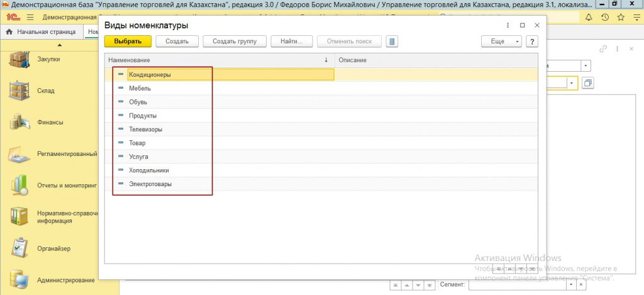Select the Услуга row
This screenshot has height=295, width=644.
321,157
